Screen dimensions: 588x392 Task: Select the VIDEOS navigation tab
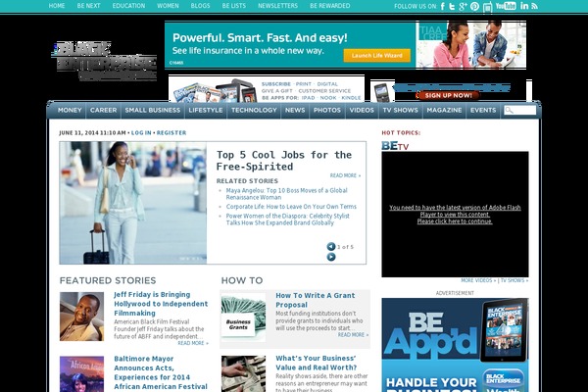coord(362,110)
